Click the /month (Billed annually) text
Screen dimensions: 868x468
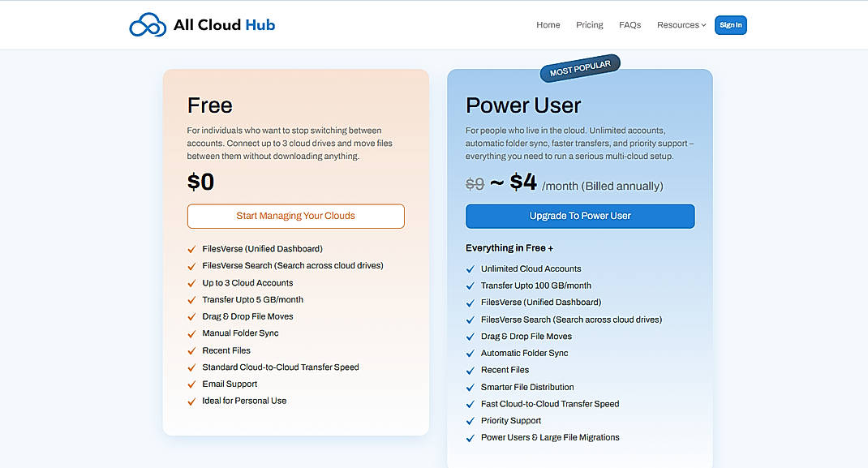point(602,186)
